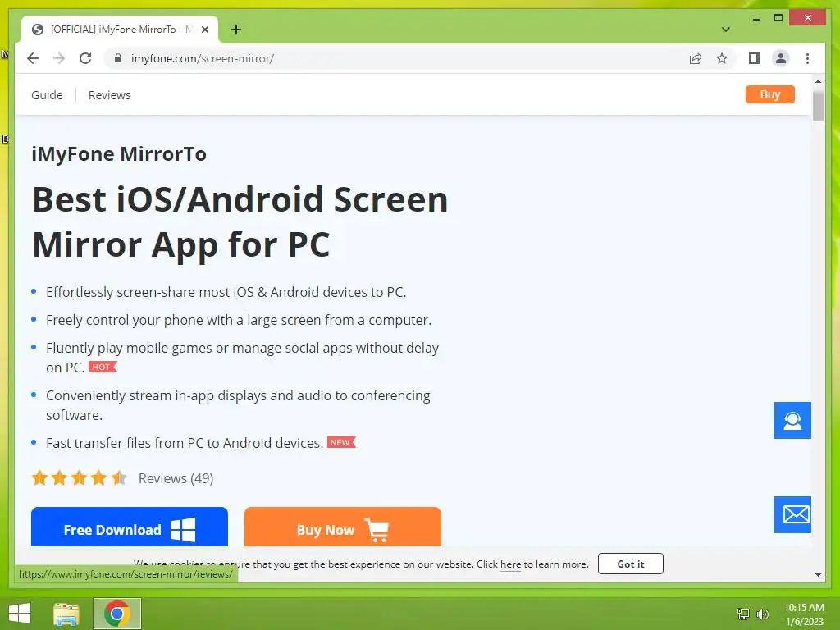Bookmark this page with star icon
This screenshot has height=630, width=840.
722,58
